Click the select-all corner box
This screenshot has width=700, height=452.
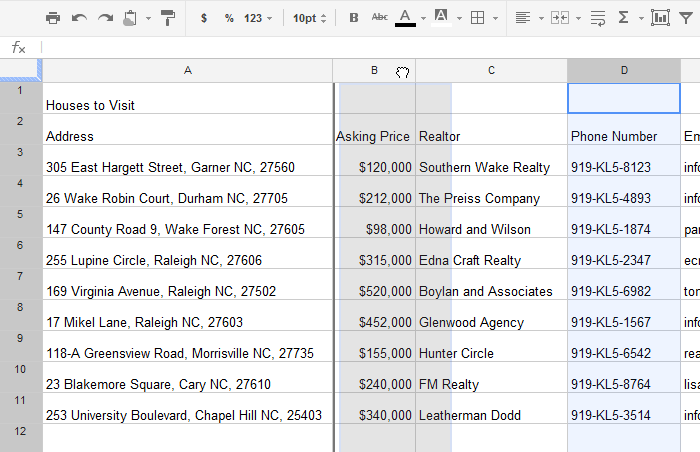(x=21, y=70)
